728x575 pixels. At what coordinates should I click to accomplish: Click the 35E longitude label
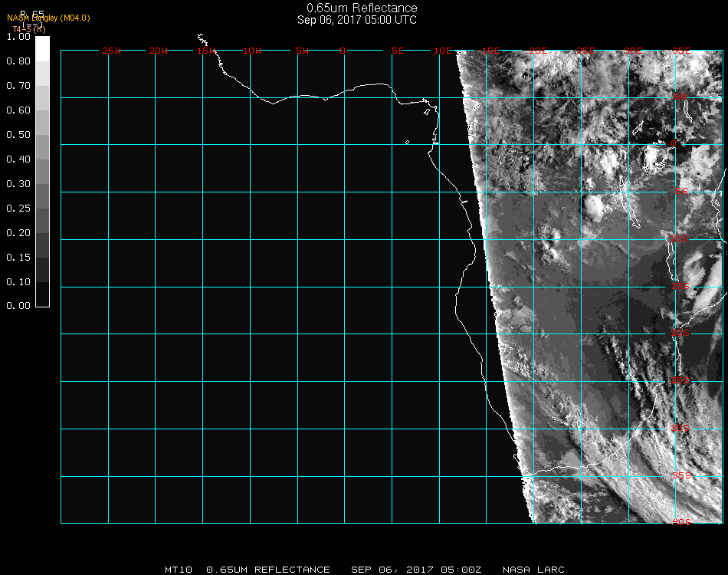pyautogui.click(x=681, y=51)
